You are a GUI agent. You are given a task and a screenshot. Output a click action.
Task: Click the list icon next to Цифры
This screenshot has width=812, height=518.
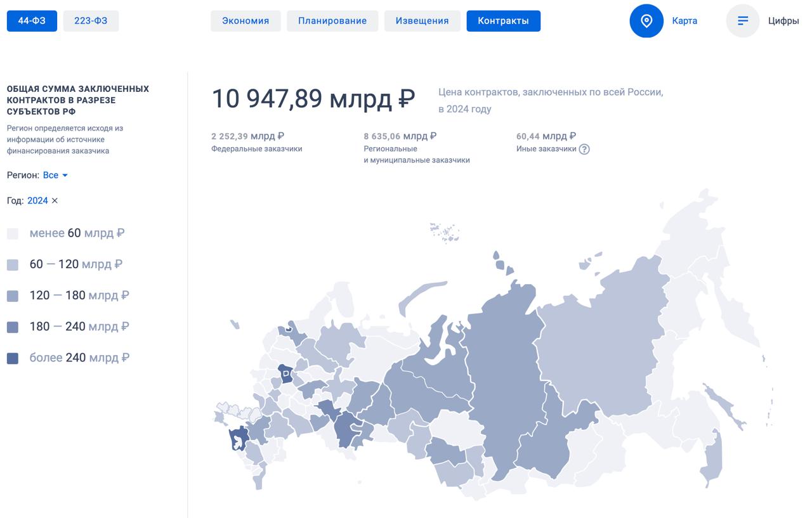point(742,20)
